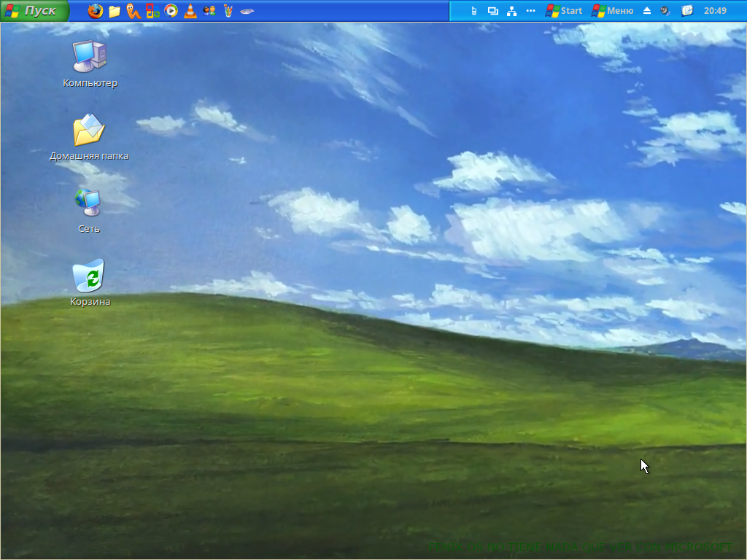
Task: Launch the media player icon with play symbol
Action: (171, 11)
